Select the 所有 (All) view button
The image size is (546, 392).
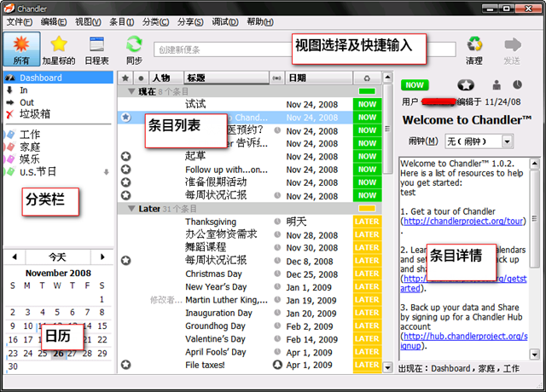[x=21, y=49]
